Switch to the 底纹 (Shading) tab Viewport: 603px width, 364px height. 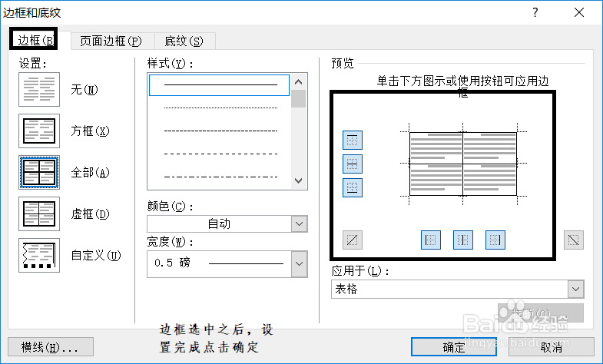184,41
